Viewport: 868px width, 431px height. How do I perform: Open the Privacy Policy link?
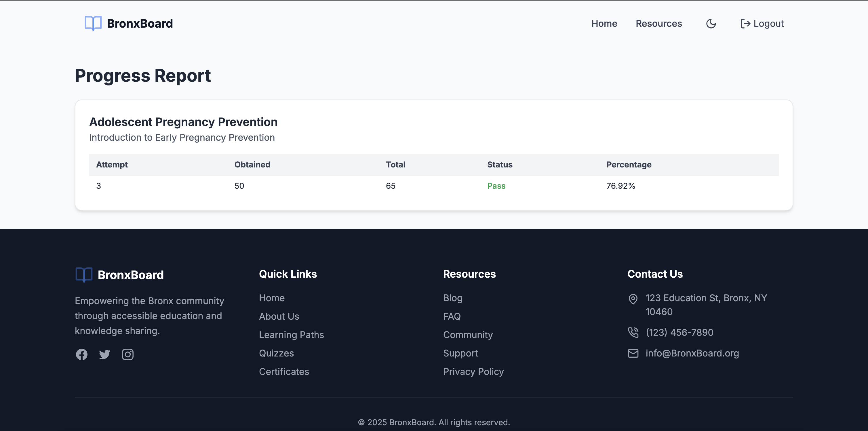473,371
